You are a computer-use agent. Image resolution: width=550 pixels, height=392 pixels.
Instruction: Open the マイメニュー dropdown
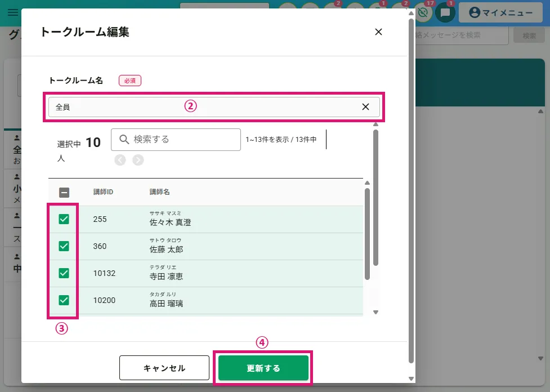coord(500,12)
